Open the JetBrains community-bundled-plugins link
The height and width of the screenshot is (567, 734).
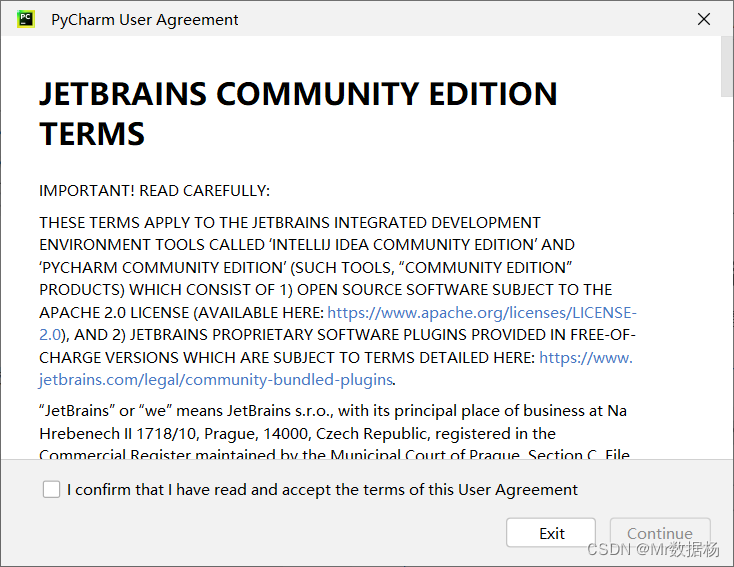[216, 380]
